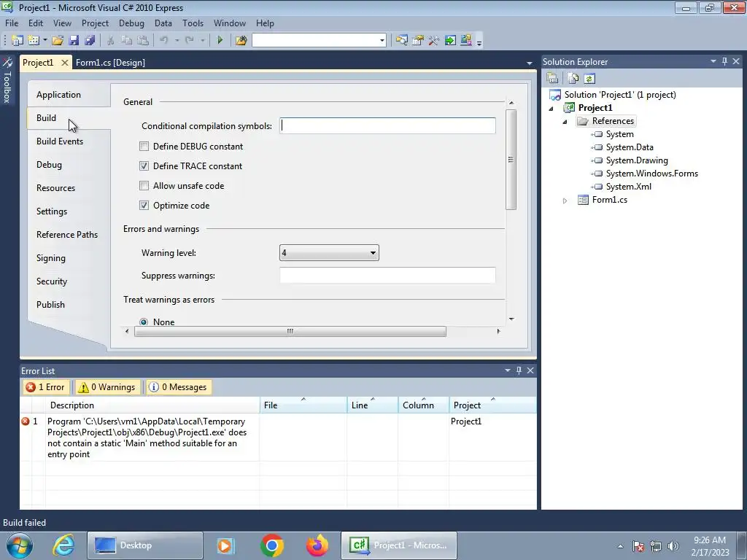Open the Error List window position dropdown
Viewport: 747px width, 560px height.
point(508,370)
